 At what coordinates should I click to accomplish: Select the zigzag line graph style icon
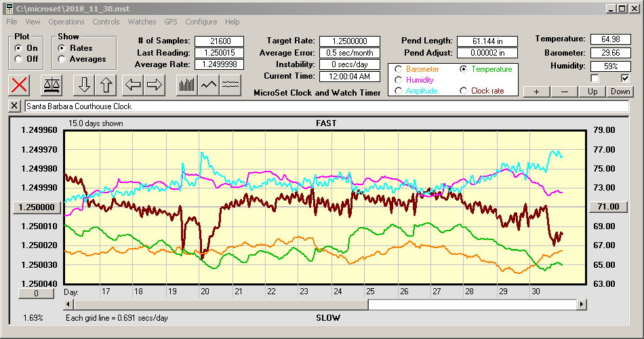point(209,85)
